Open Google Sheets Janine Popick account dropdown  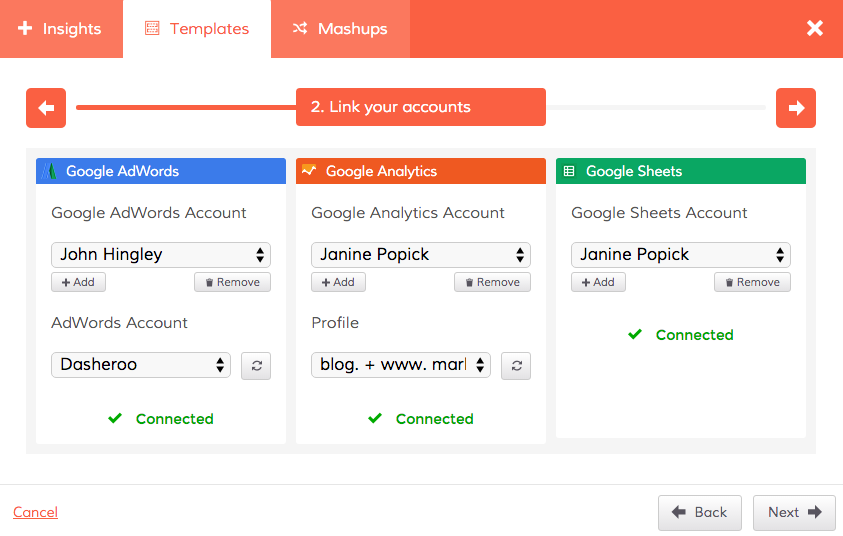(681, 254)
